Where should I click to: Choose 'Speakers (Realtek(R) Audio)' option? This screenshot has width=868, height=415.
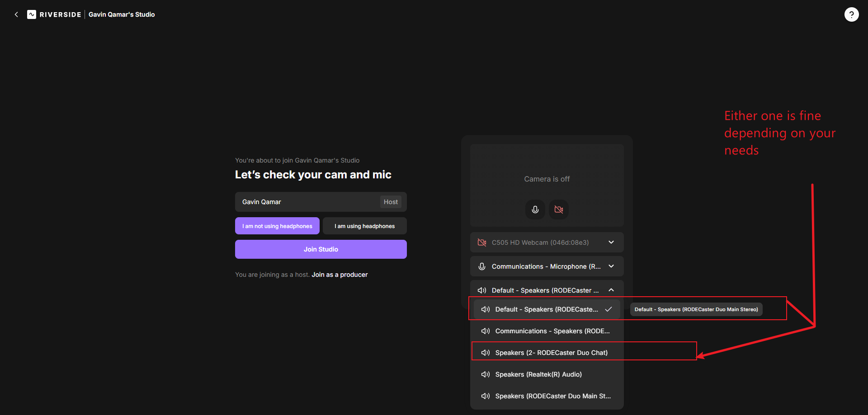click(547, 374)
